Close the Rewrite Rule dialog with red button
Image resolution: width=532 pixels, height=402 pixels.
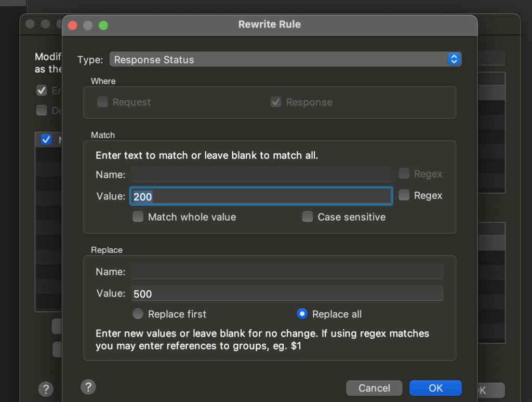[x=73, y=25]
